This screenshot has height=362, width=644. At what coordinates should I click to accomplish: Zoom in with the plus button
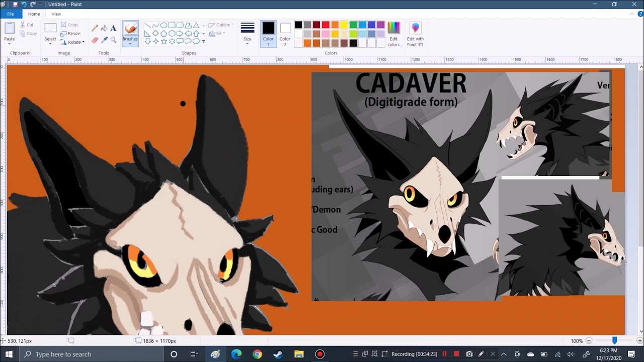click(x=639, y=341)
